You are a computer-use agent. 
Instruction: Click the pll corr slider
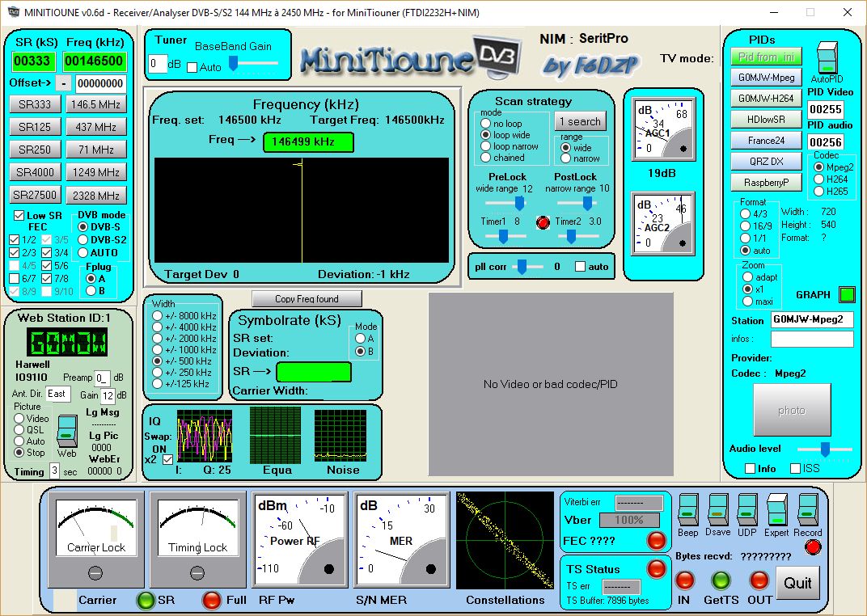click(522, 267)
